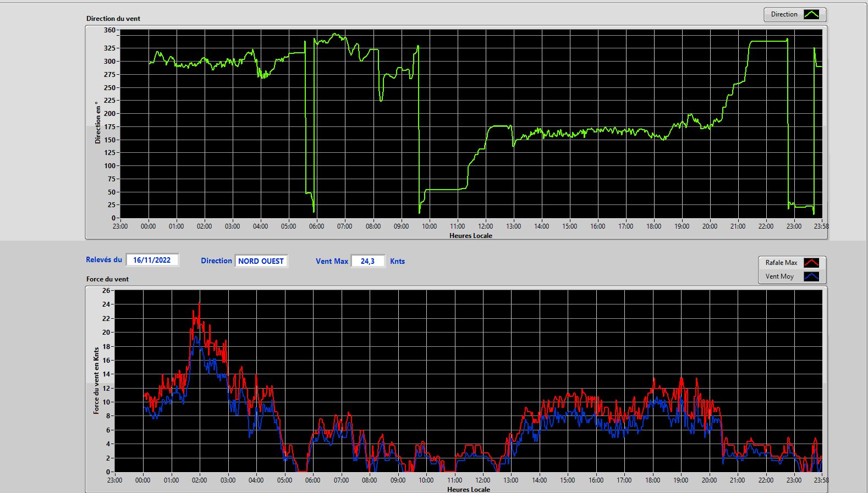Viewport: 868px width, 493px height.
Task: Click the Direction legend label
Action: point(784,14)
